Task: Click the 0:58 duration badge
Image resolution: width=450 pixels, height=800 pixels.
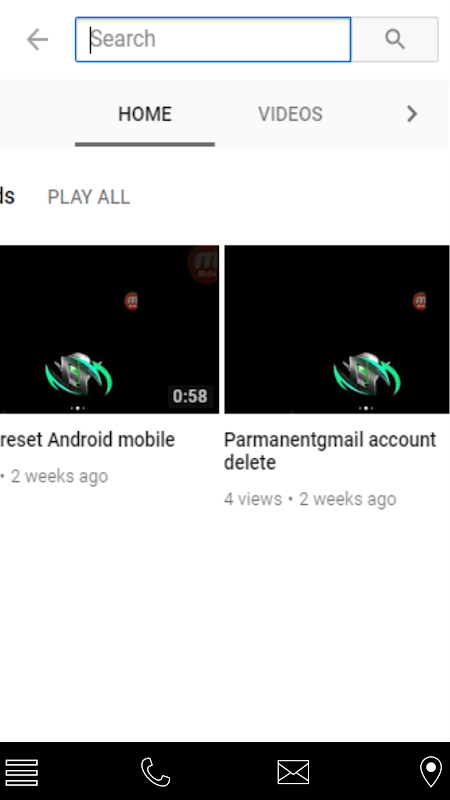Action: point(190,396)
